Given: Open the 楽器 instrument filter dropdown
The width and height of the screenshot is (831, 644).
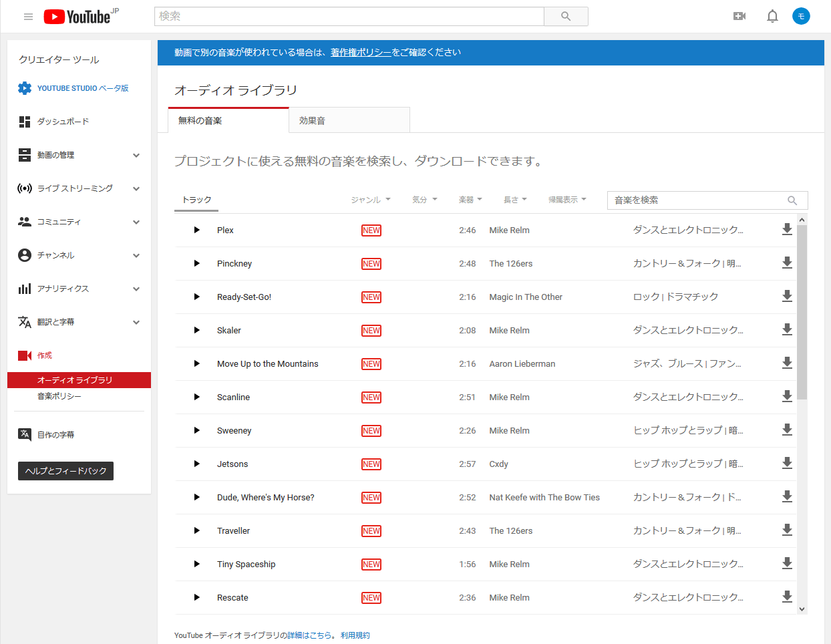Looking at the screenshot, I should pos(470,200).
